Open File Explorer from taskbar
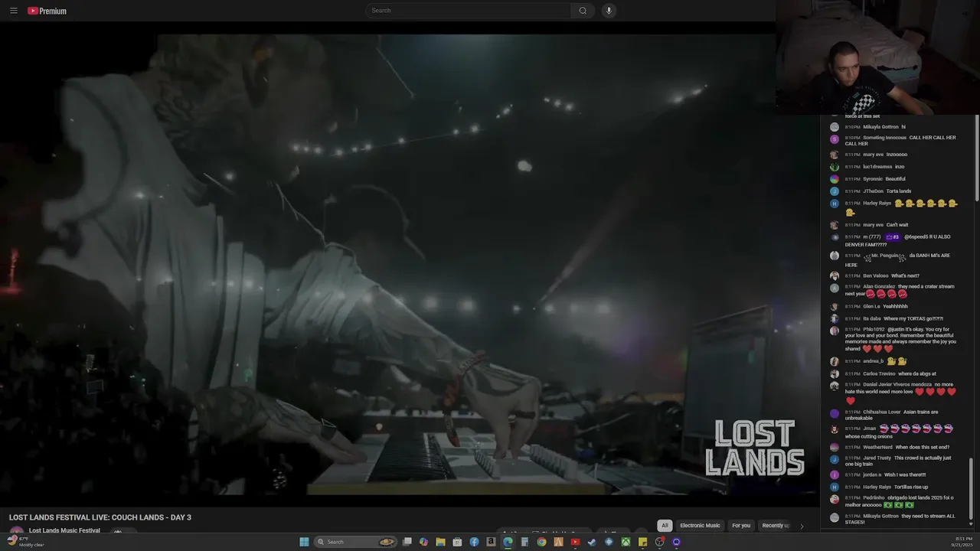Image resolution: width=980 pixels, height=551 pixels. coord(440,542)
